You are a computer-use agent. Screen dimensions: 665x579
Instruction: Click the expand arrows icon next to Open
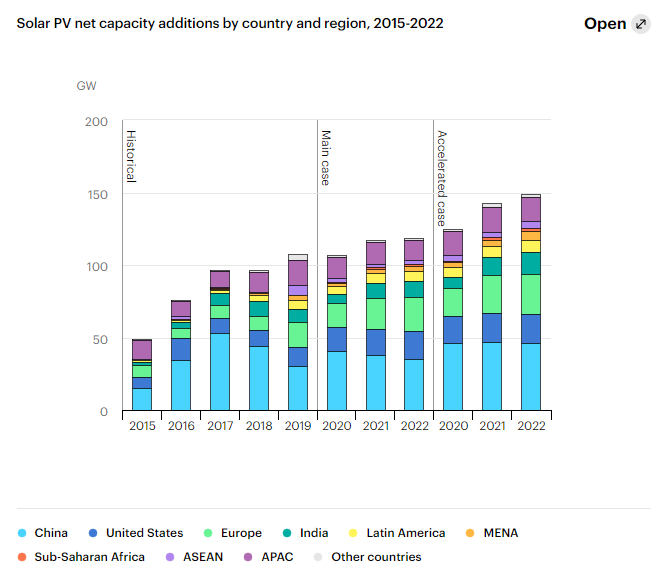[641, 24]
